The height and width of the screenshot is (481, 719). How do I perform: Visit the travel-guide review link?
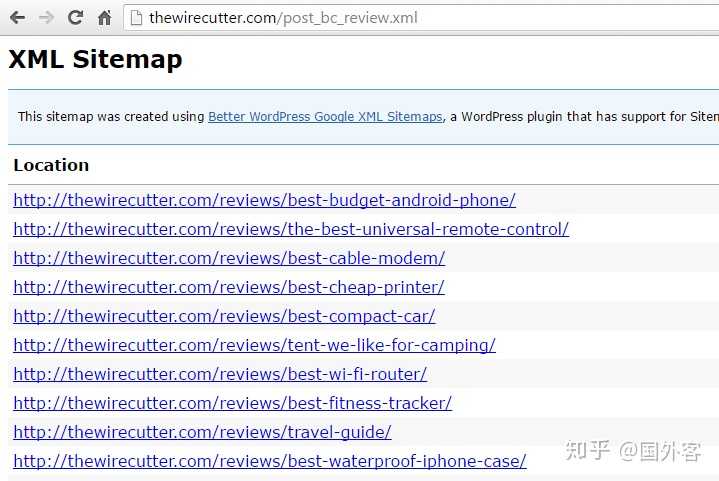pos(202,432)
